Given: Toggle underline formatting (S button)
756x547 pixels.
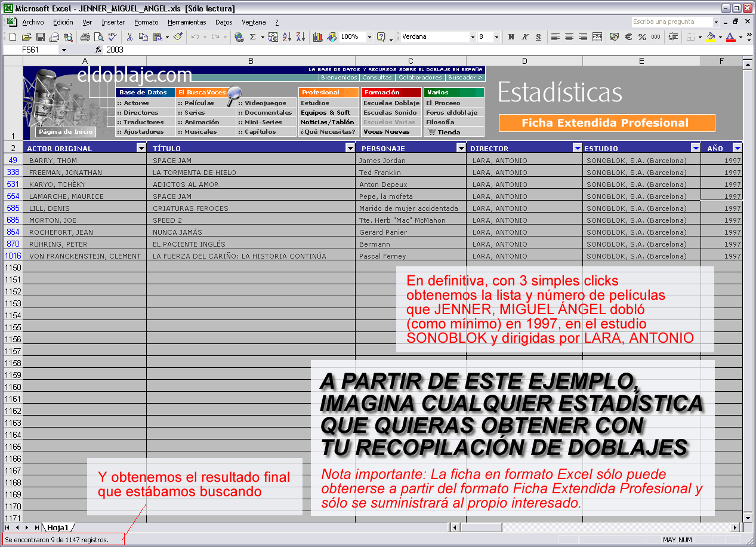Looking at the screenshot, I should click(x=538, y=37).
